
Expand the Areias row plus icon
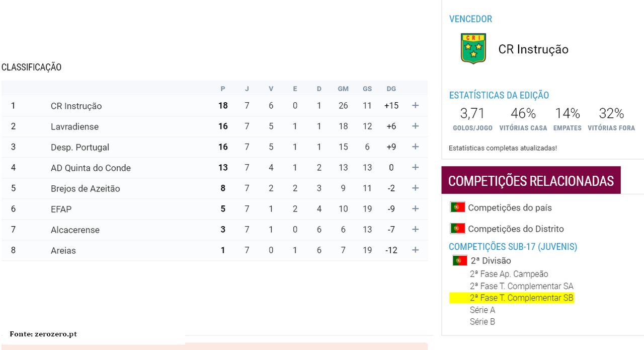415,250
